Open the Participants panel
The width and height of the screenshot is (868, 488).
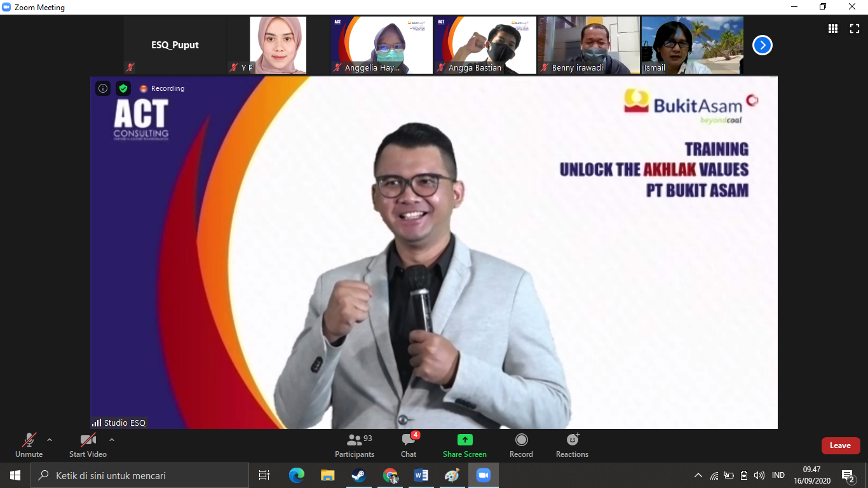pyautogui.click(x=355, y=445)
